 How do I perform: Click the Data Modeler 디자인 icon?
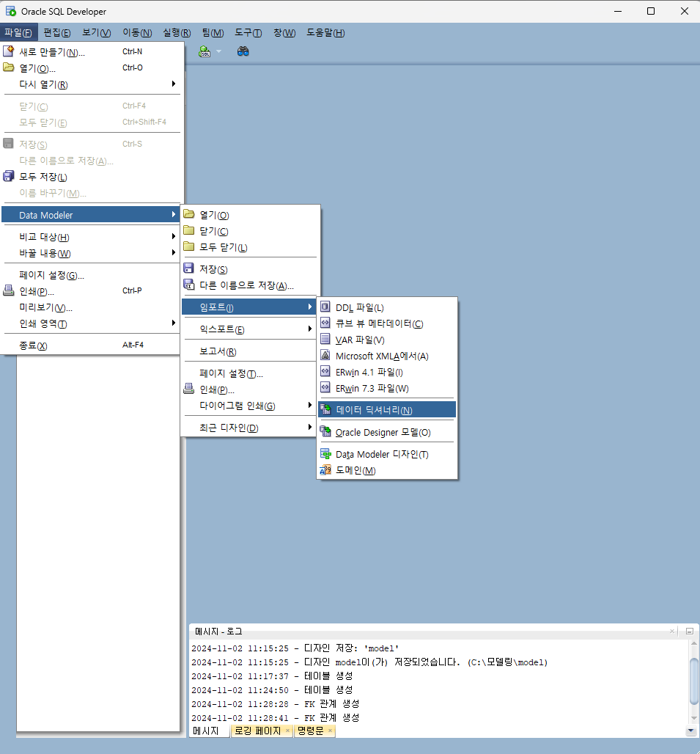coord(325,453)
